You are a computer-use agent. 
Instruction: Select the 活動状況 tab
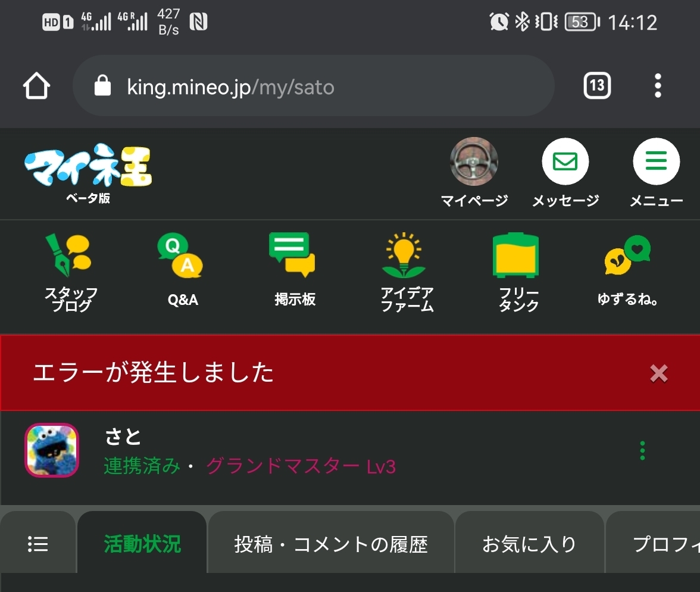pos(142,544)
